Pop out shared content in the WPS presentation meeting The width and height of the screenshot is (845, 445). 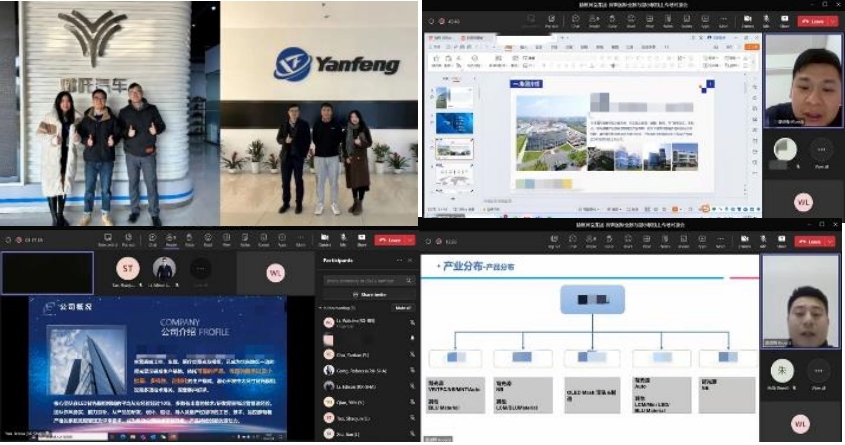(x=552, y=22)
